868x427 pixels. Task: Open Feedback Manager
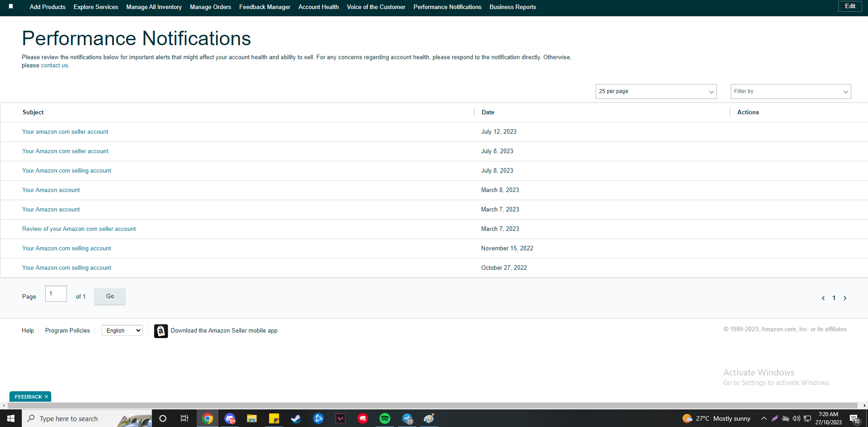pos(265,7)
